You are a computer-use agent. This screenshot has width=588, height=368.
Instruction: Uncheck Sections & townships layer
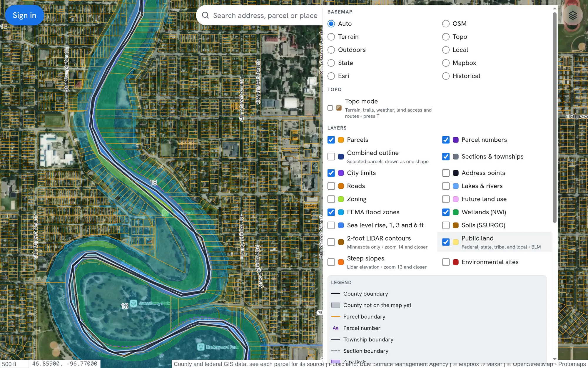click(x=446, y=157)
